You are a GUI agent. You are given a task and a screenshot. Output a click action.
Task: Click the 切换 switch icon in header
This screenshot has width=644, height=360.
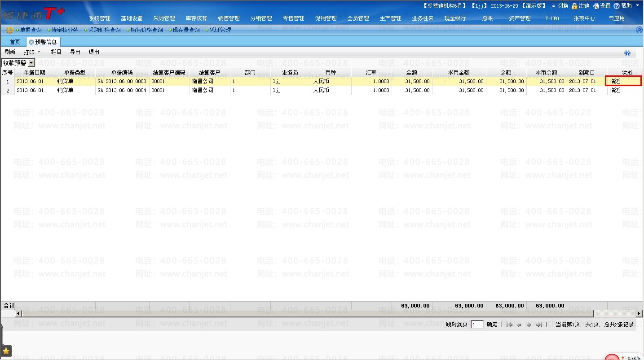[553, 6]
